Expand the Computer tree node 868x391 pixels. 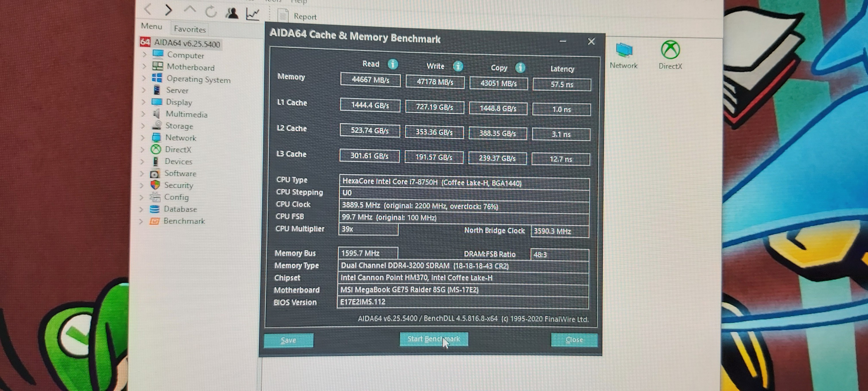click(145, 54)
